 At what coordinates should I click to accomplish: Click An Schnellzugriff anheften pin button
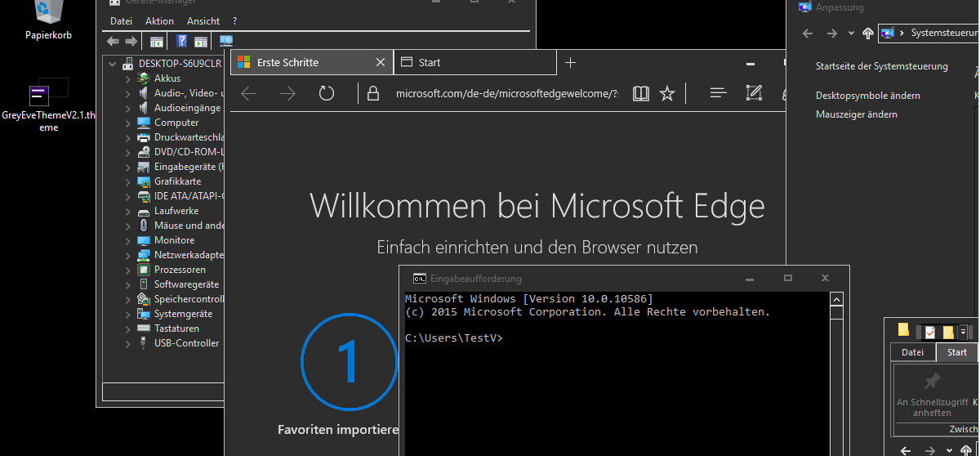(932, 394)
